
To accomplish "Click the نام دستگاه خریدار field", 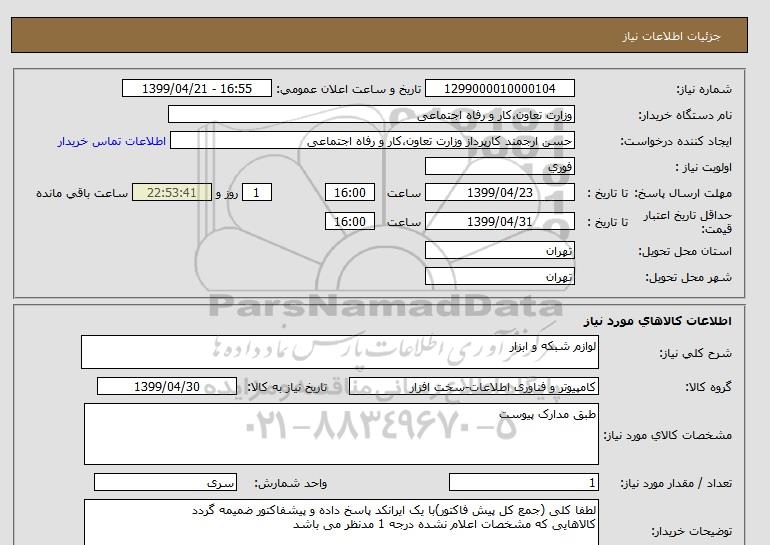I will point(371,114).
